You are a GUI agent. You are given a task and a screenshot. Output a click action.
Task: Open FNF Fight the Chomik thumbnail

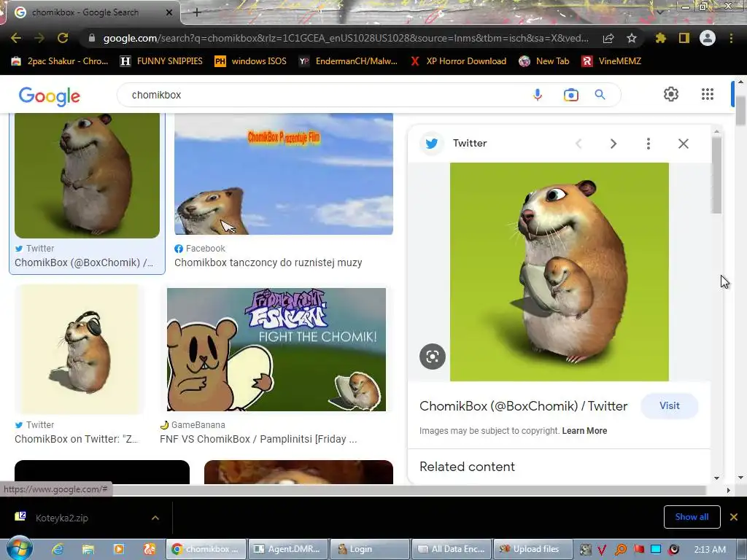(x=276, y=349)
